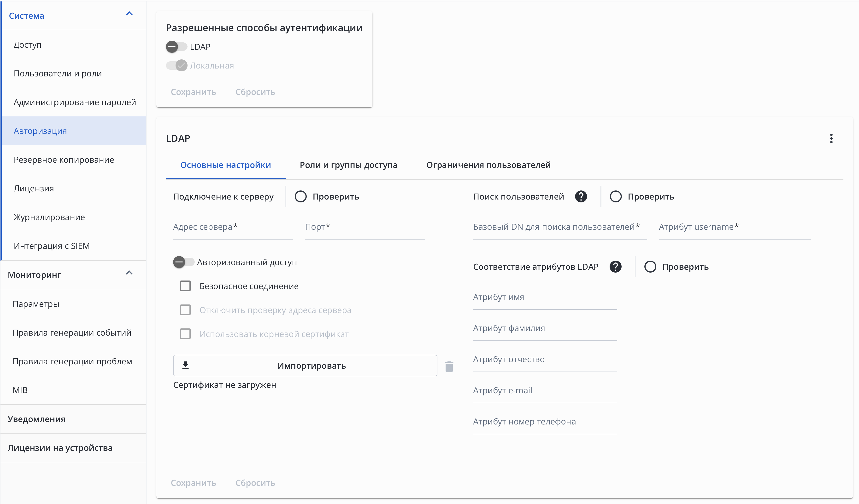
Task: Click Проверить icon for server connection
Action: [300, 196]
